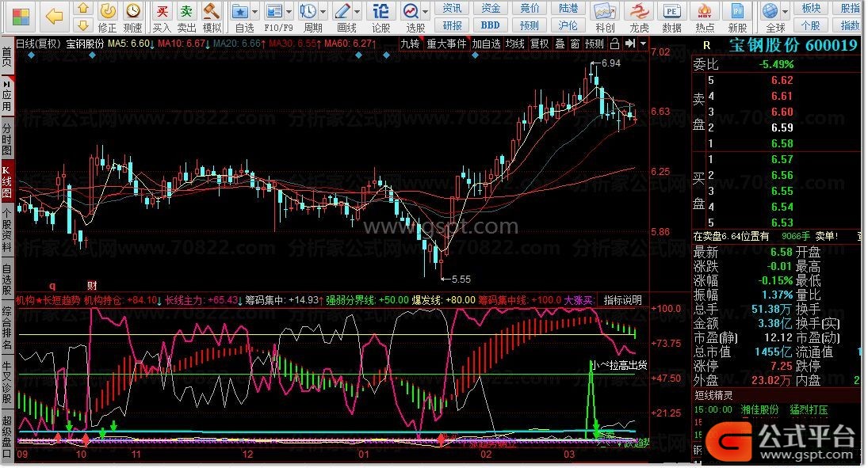Click the four-color home grid icon

(x=21, y=17)
